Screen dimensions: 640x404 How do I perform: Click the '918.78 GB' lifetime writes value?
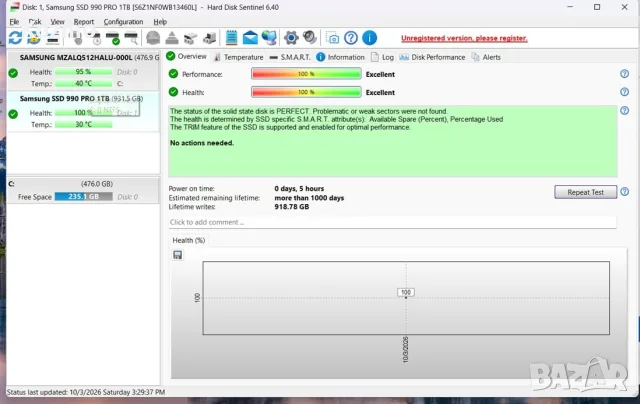(x=291, y=207)
